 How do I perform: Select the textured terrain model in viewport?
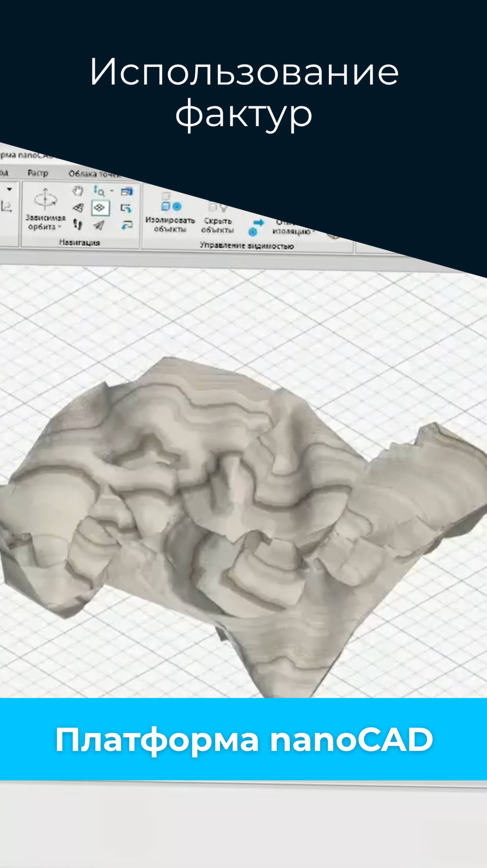click(x=236, y=505)
